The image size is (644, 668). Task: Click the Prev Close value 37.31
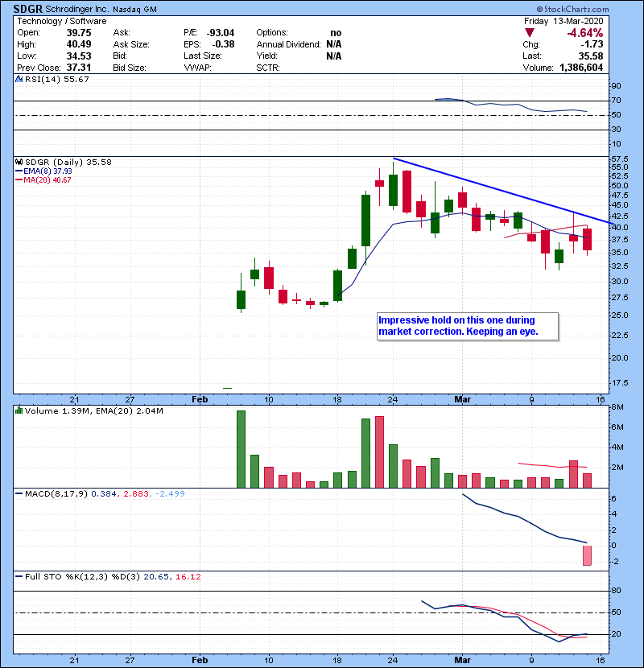click(x=79, y=68)
